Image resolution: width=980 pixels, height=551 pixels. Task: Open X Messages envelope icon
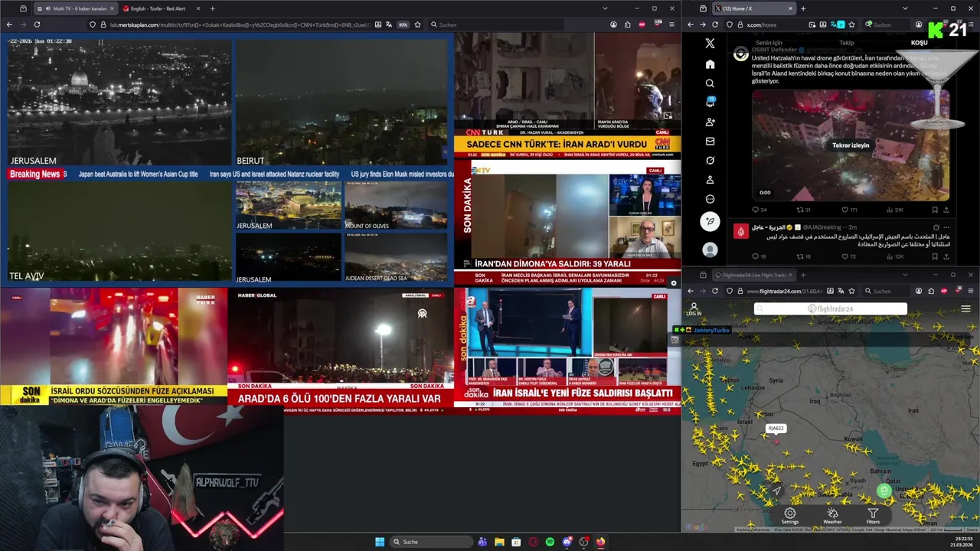pyautogui.click(x=710, y=141)
